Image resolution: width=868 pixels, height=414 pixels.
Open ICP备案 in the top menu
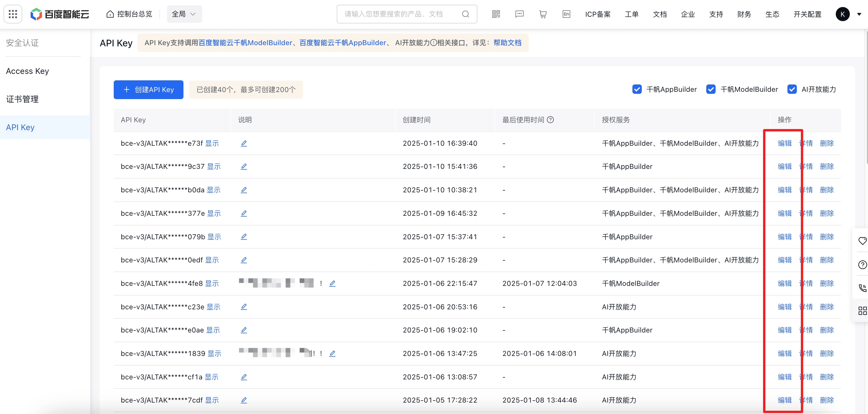pos(598,14)
